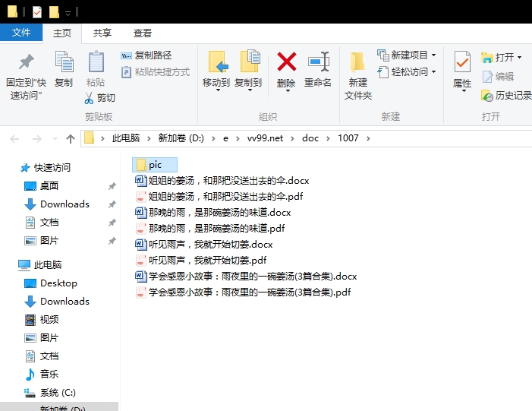Click the Forward navigation arrow

pos(36,139)
